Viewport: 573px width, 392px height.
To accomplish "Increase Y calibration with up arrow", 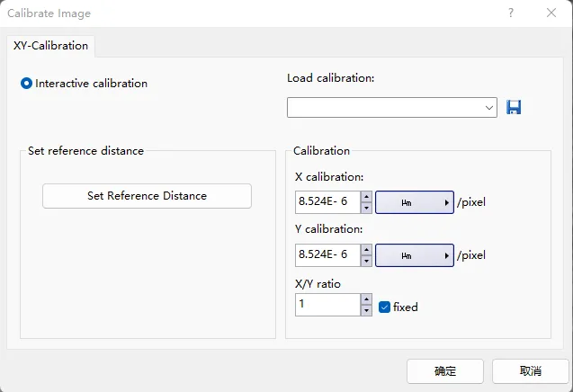I will coord(366,251).
